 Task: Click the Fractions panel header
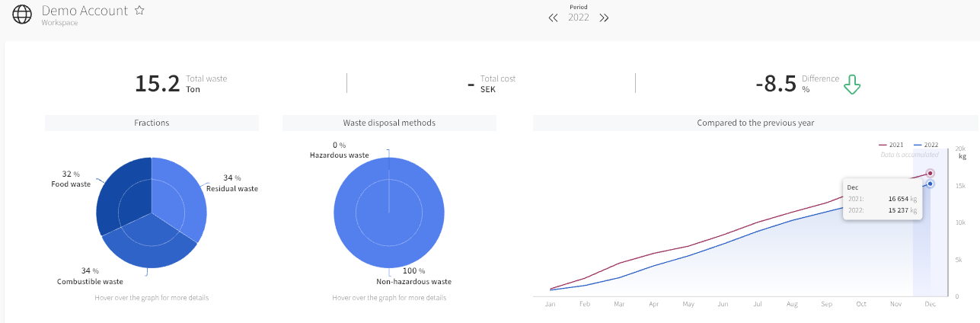(152, 123)
